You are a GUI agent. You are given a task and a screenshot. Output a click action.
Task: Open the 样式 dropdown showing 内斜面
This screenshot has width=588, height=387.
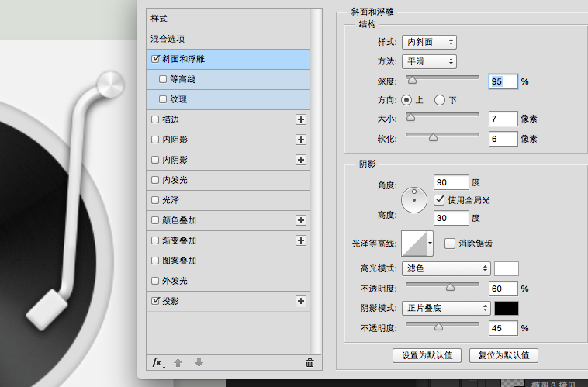(x=429, y=42)
